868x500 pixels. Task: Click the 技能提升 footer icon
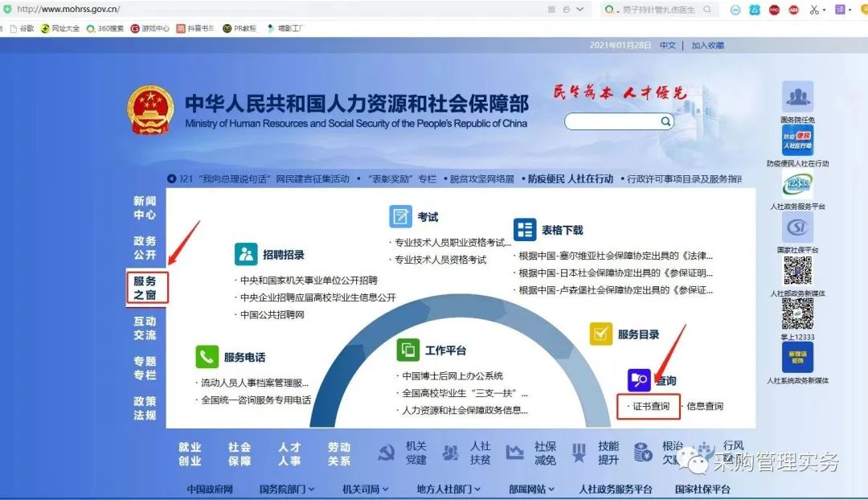(580, 453)
